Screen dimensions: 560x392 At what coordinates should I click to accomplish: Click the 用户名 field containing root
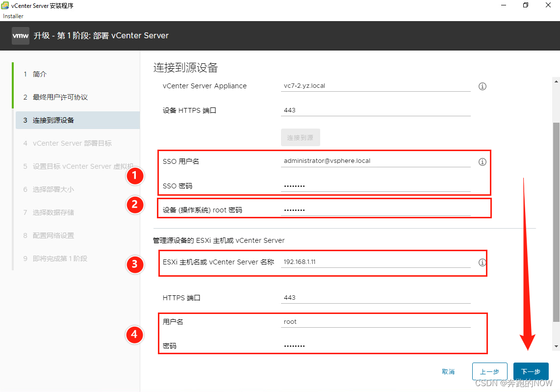(x=376, y=322)
